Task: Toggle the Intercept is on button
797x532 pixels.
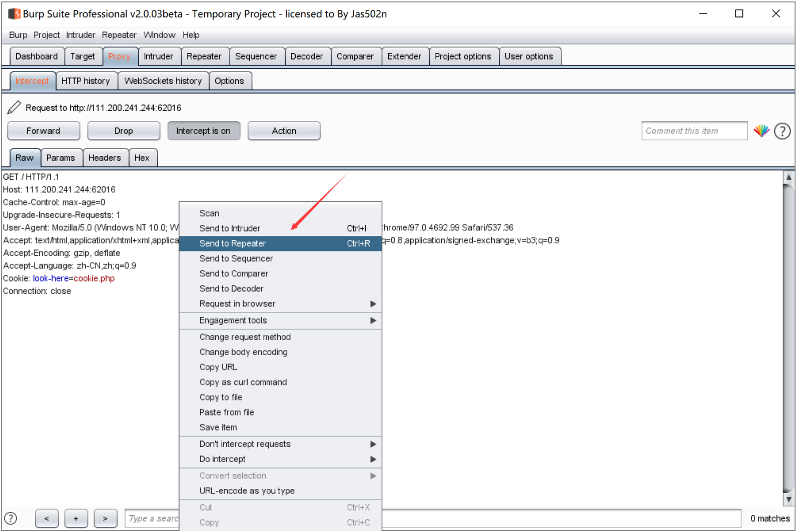Action: [204, 131]
